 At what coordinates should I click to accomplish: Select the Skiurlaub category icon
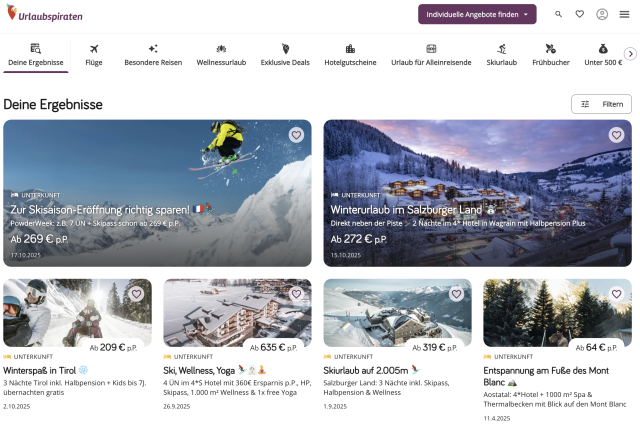pos(502,48)
